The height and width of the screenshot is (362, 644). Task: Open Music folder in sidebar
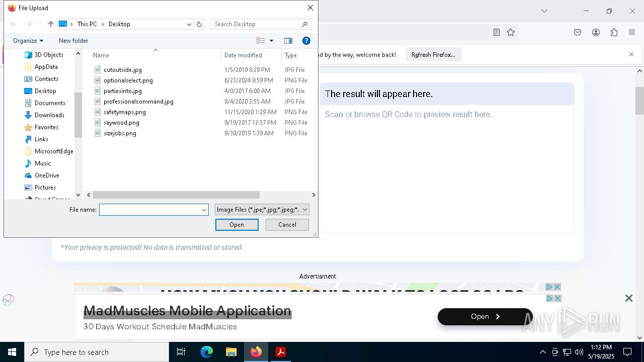click(42, 163)
